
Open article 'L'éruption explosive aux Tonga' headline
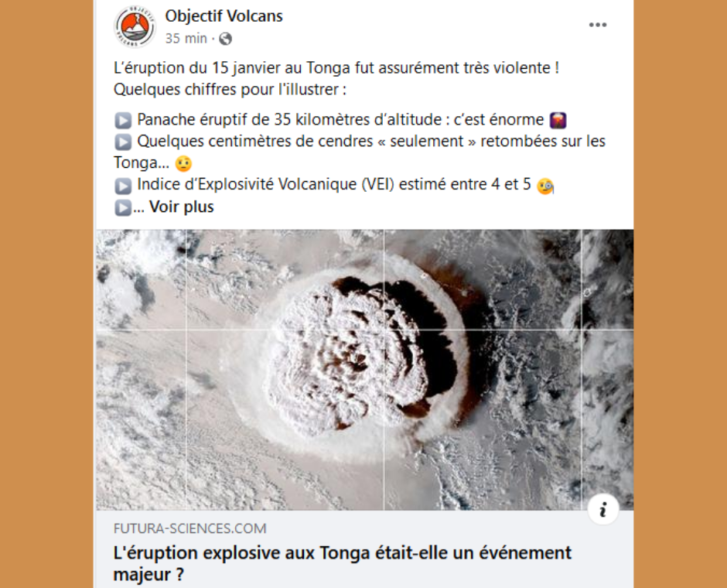342,563
